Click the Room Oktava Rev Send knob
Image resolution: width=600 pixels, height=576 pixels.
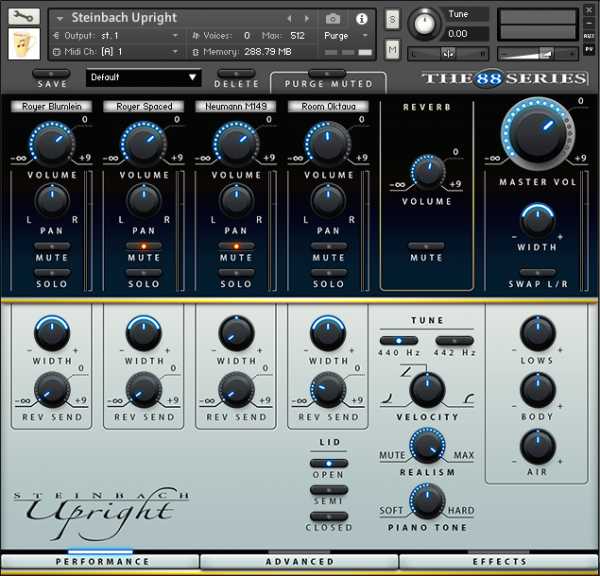pyautogui.click(x=328, y=390)
